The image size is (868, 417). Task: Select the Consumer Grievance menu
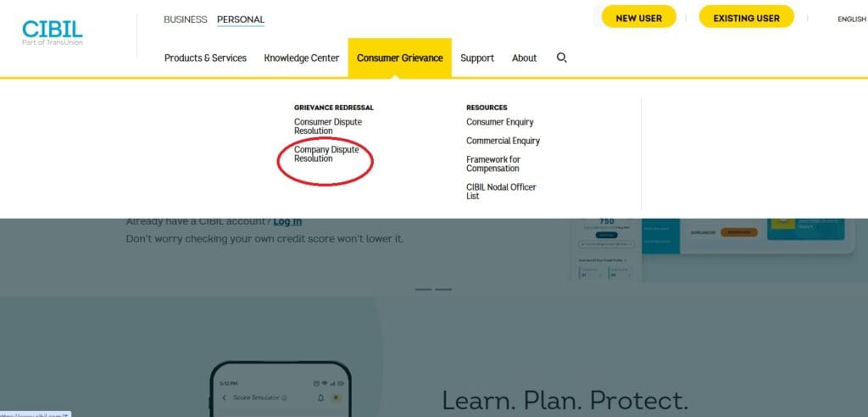pyautogui.click(x=400, y=58)
